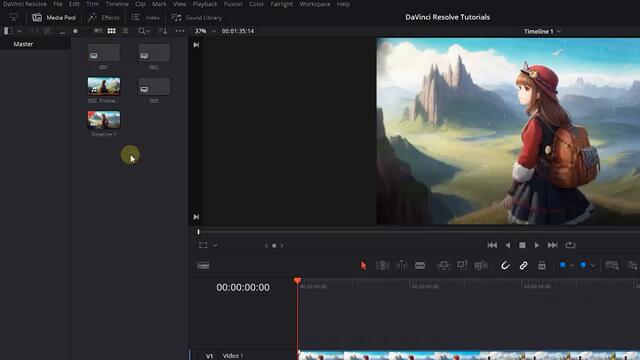Click the workspace layout icon beside Media Pool
The height and width of the screenshot is (360, 640).
[13, 18]
